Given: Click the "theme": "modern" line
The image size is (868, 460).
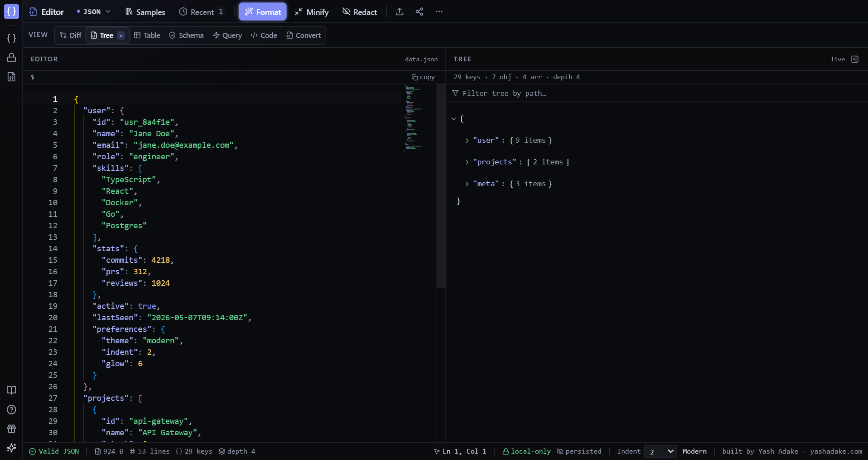Looking at the screenshot, I should pyautogui.click(x=142, y=341).
